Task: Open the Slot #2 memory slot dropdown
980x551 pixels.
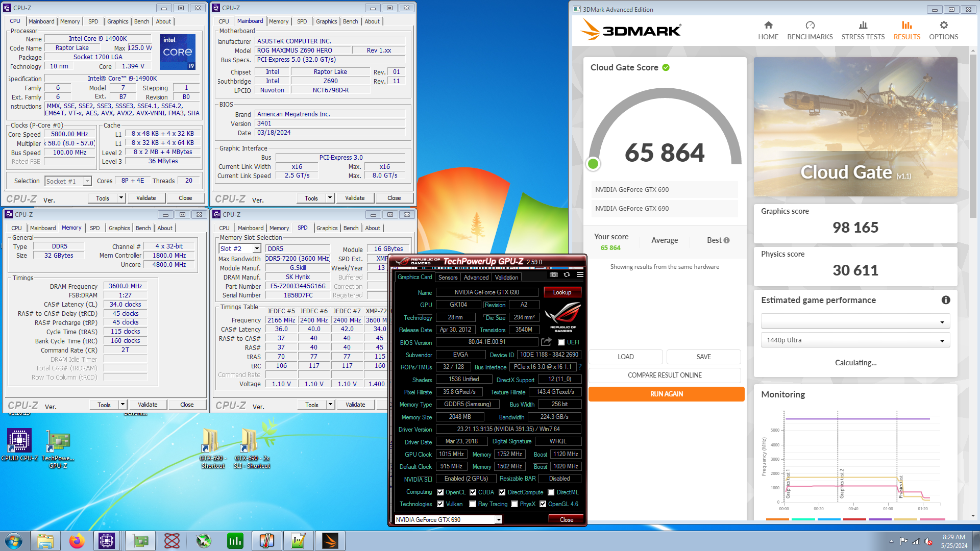Action: 240,248
